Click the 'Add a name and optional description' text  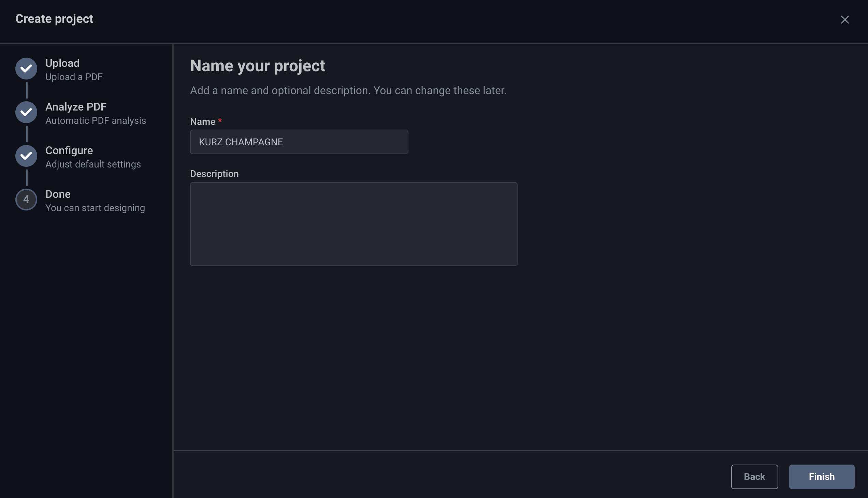pyautogui.click(x=348, y=90)
